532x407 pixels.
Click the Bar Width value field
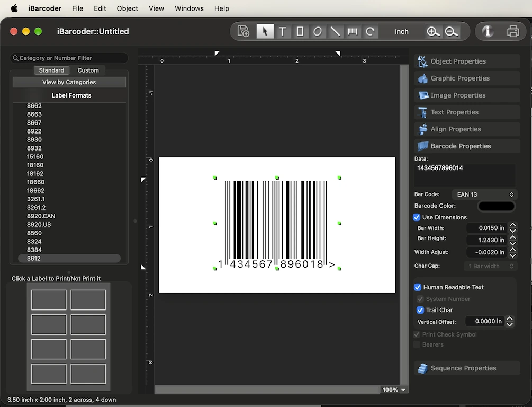(487, 228)
